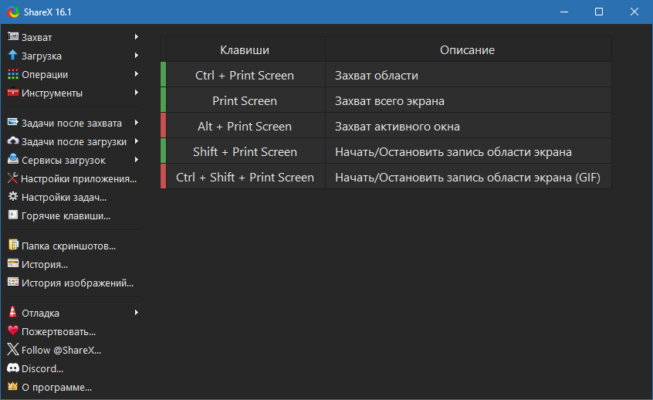653x400 pixels.
Task: Open История... window
Action: pos(73,264)
